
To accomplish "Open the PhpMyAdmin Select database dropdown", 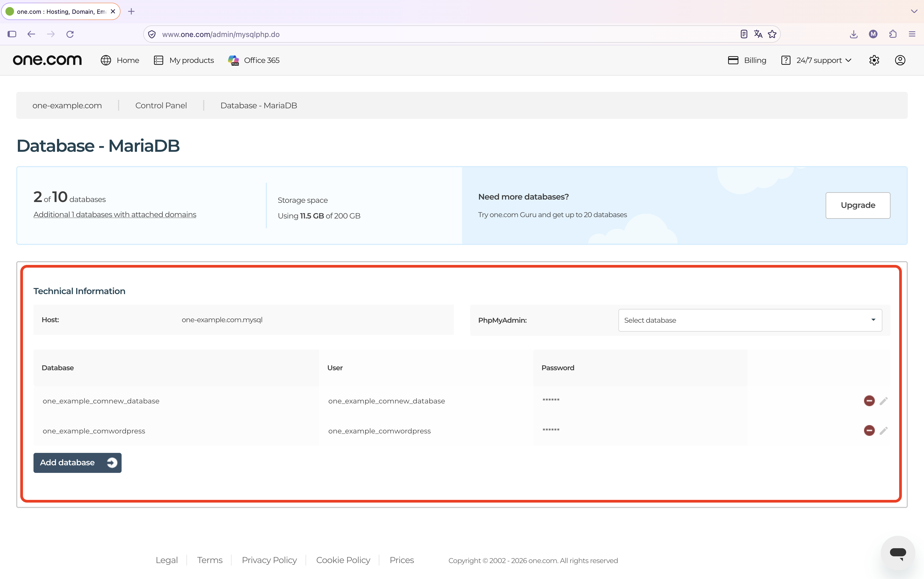I will coord(750,320).
